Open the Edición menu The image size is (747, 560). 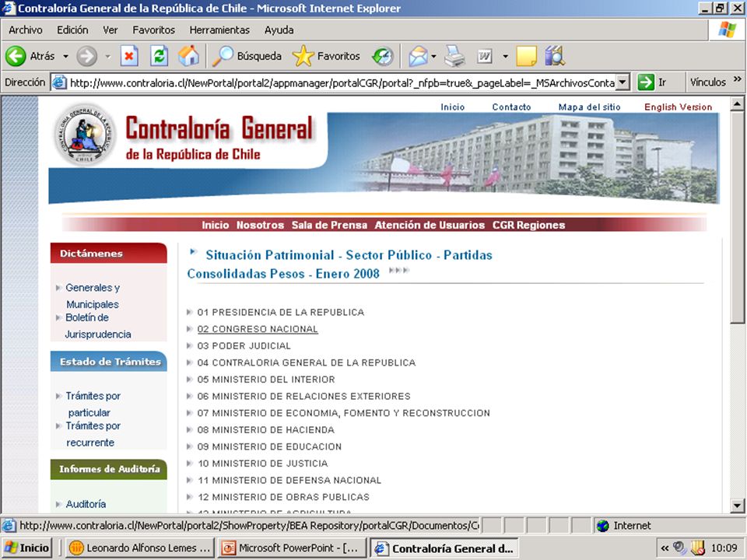[x=72, y=30]
